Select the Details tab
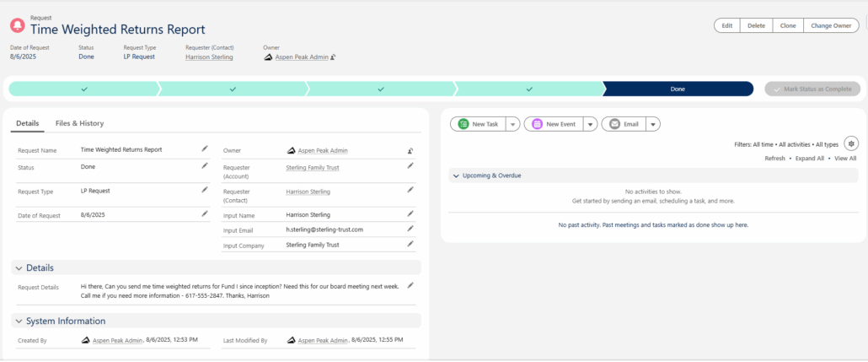 (x=27, y=123)
